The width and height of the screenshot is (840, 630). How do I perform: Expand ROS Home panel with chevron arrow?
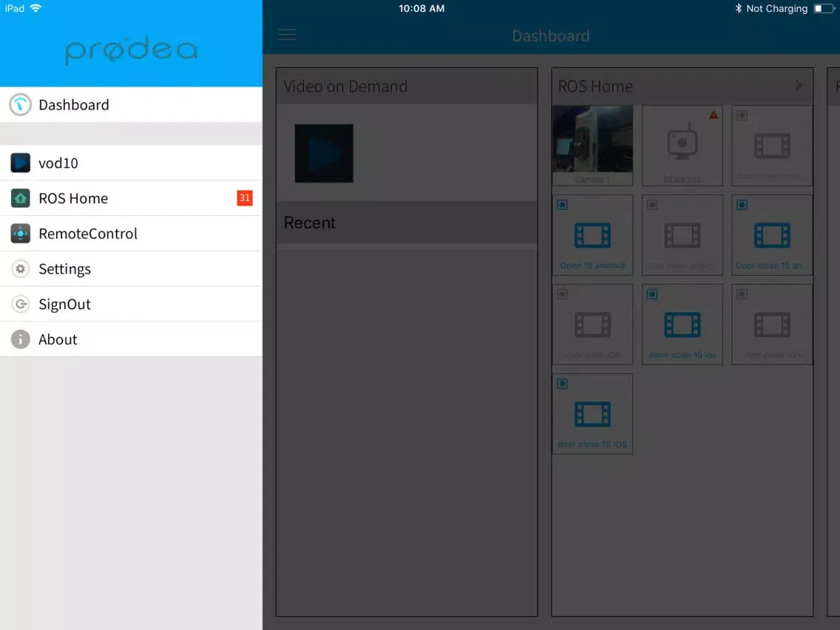[798, 86]
